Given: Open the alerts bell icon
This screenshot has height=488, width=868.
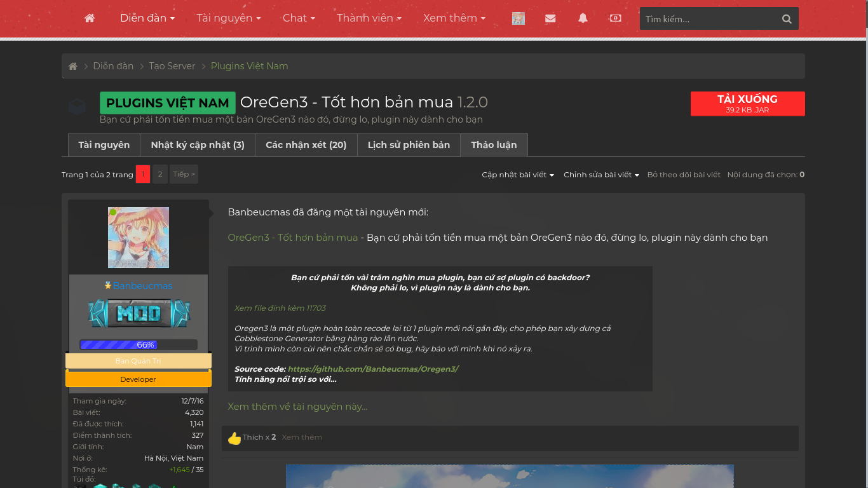Looking at the screenshot, I should (x=583, y=18).
